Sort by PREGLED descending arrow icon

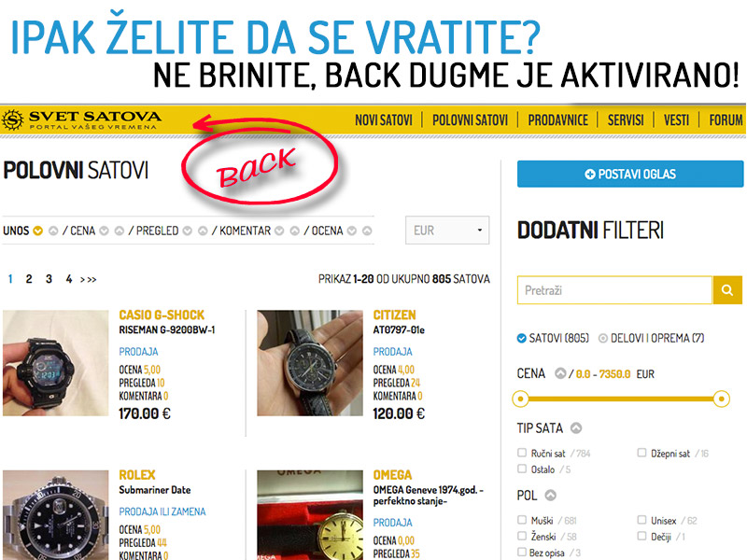pyautogui.click(x=188, y=231)
